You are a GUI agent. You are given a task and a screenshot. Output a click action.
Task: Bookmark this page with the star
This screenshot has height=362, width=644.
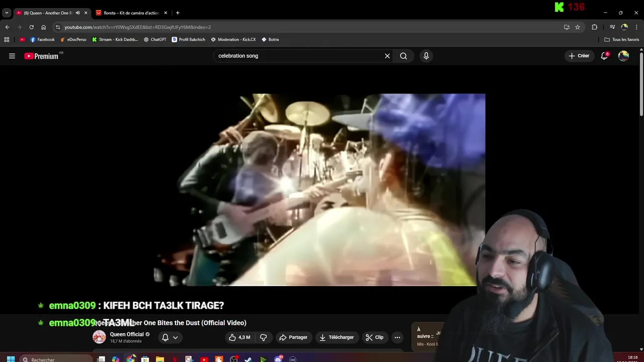coord(578,27)
